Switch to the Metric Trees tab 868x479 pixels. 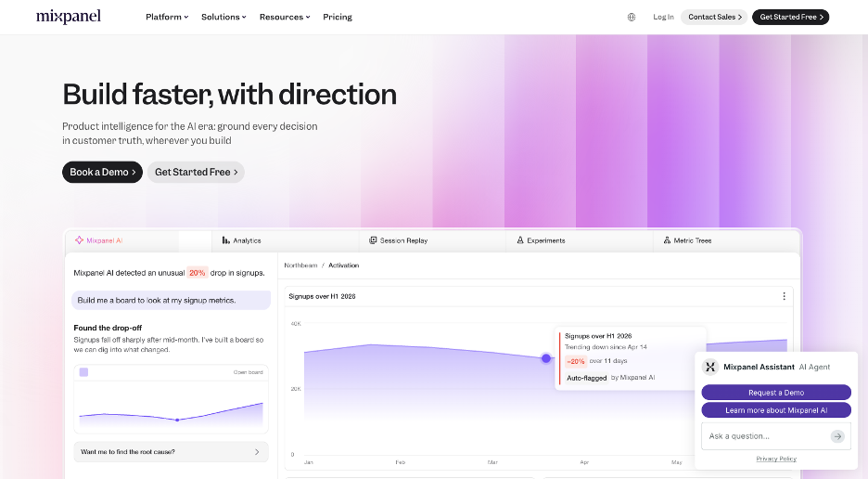pos(726,240)
